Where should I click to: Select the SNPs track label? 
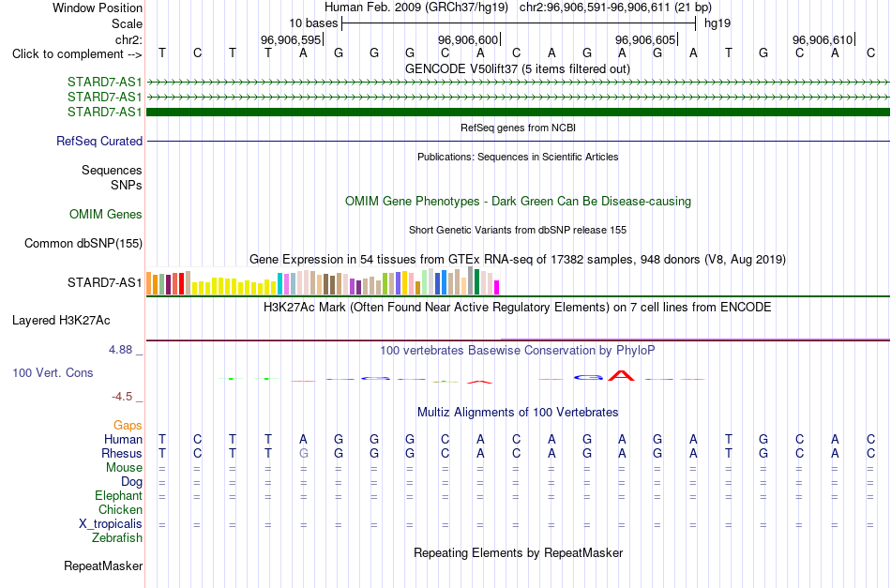tap(127, 185)
